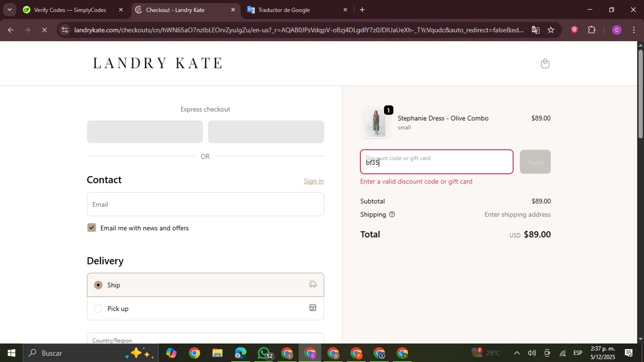Click the shipping info question mark icon

tap(392, 214)
